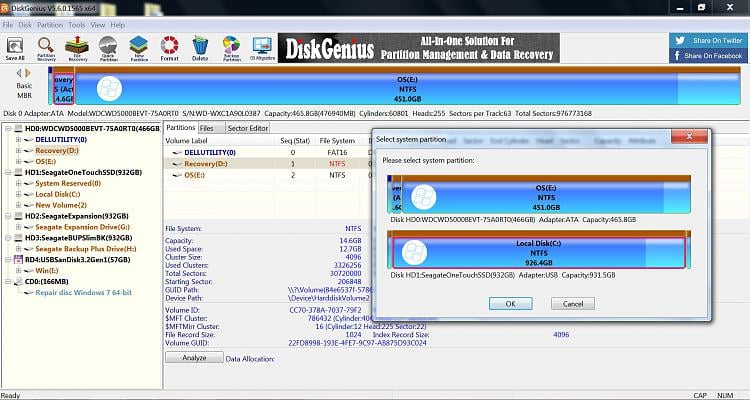The image size is (750, 400).
Task: Open the Disk menu
Action: tap(25, 25)
